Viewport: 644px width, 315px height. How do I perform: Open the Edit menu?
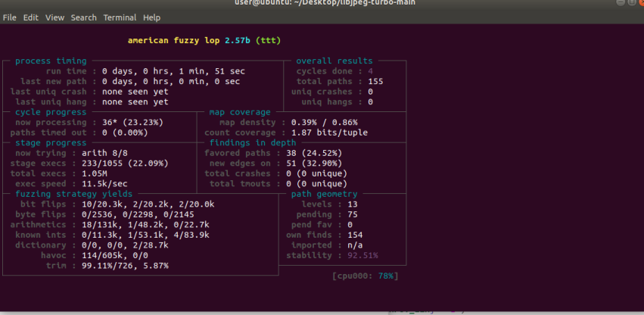tap(31, 17)
